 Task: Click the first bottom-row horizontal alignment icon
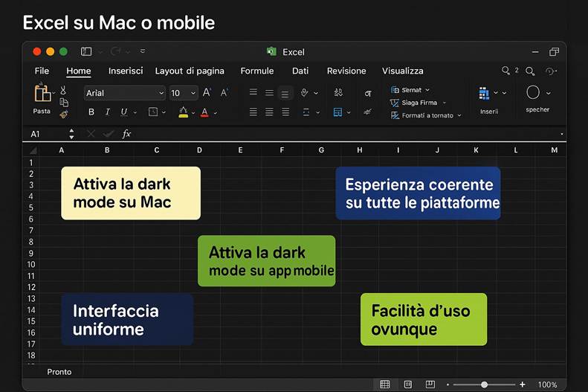pyautogui.click(x=253, y=112)
